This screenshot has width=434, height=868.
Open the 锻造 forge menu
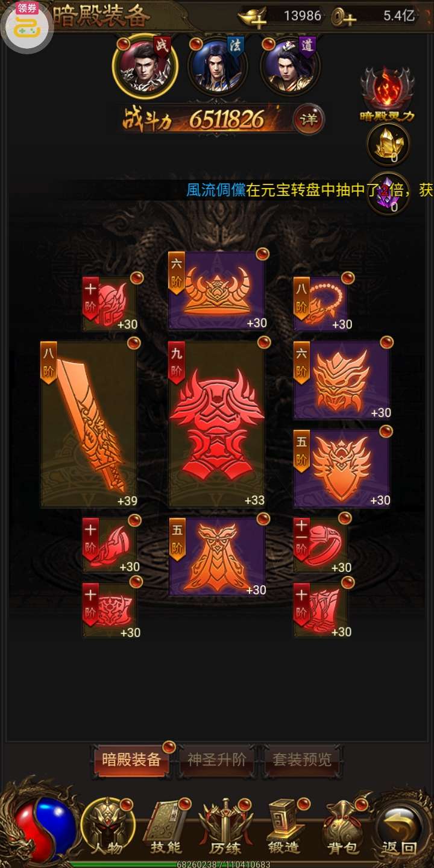point(284,828)
